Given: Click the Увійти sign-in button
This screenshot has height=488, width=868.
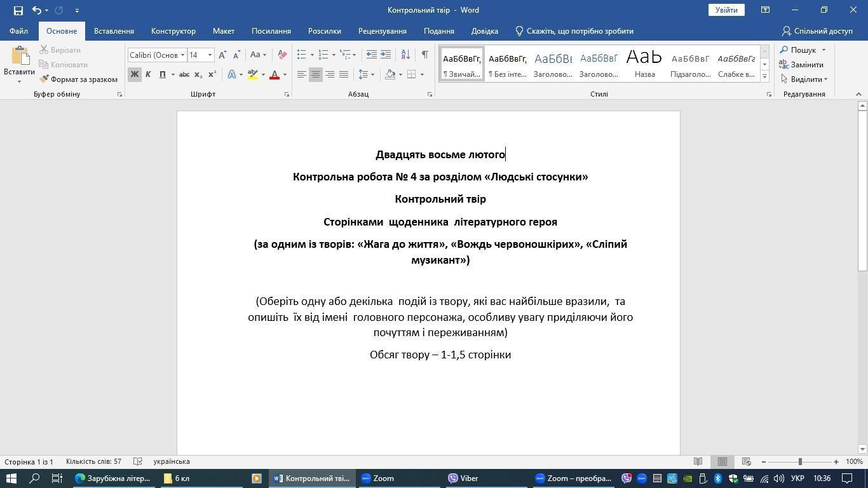Looking at the screenshot, I should (726, 10).
